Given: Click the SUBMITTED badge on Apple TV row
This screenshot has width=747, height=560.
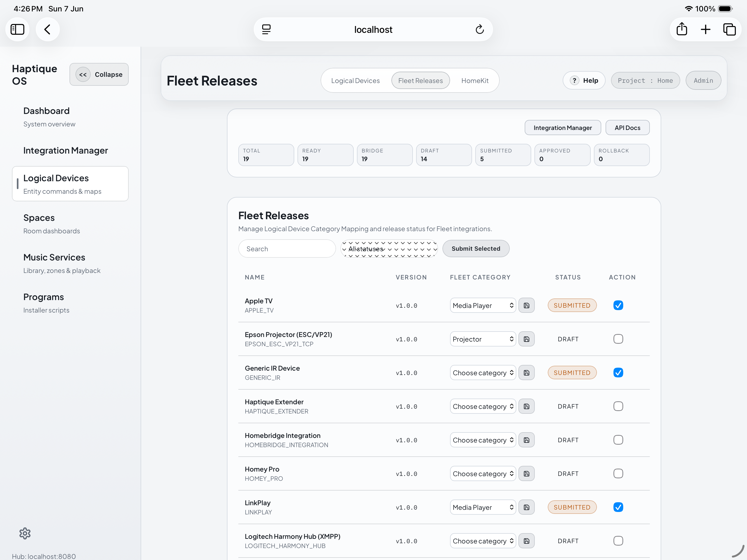Looking at the screenshot, I should pos(572,306).
